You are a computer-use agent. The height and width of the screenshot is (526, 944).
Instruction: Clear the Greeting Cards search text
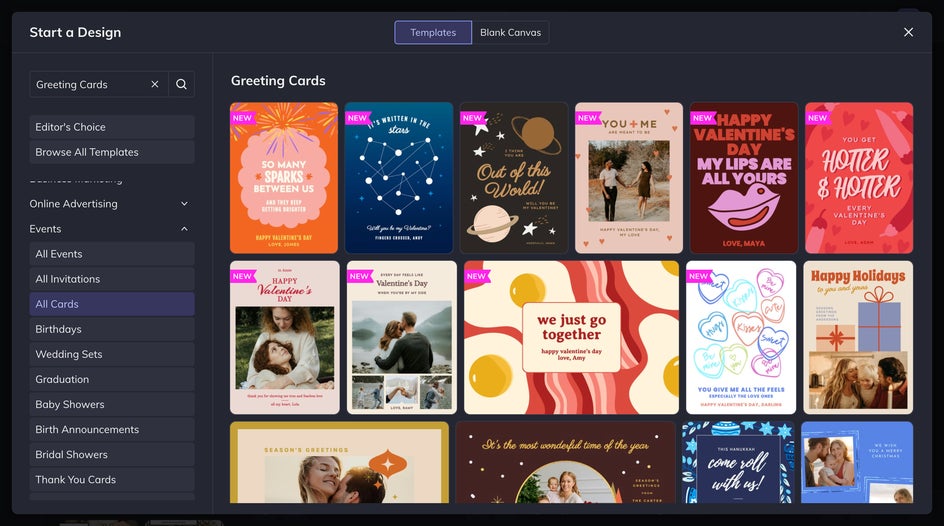(x=155, y=84)
